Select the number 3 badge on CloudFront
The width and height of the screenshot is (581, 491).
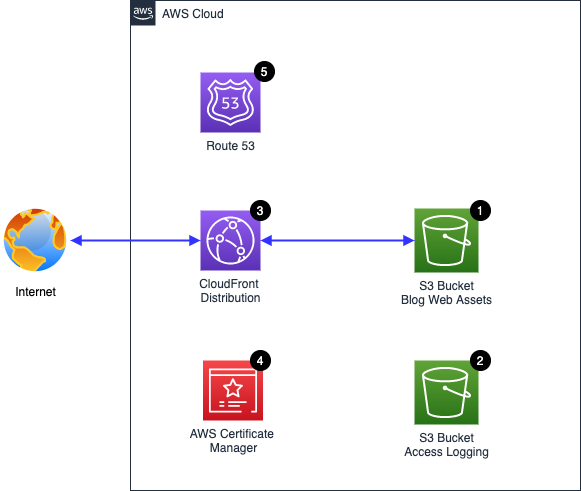[260, 210]
